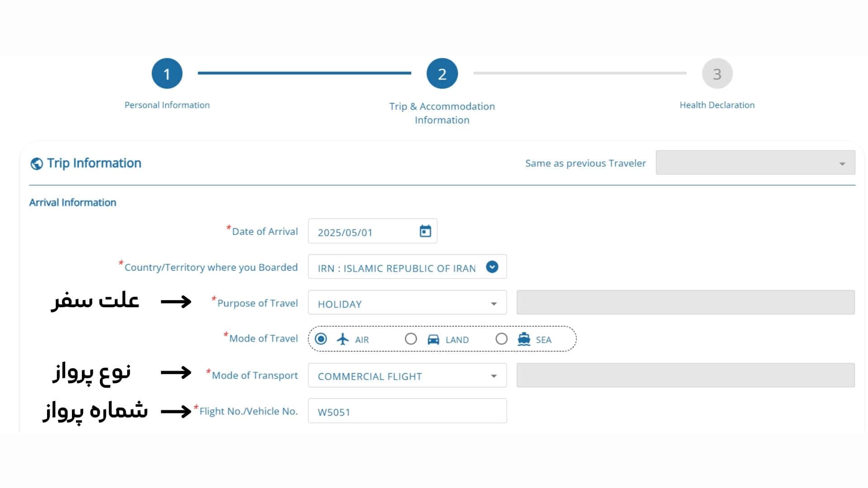
Task: Click the ship icon for SEA travel
Action: coord(524,339)
